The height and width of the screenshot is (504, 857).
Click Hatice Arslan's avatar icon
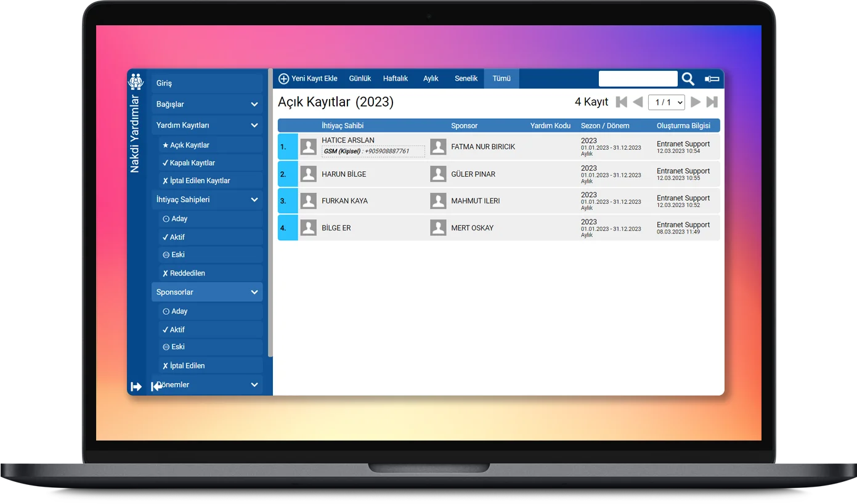308,147
